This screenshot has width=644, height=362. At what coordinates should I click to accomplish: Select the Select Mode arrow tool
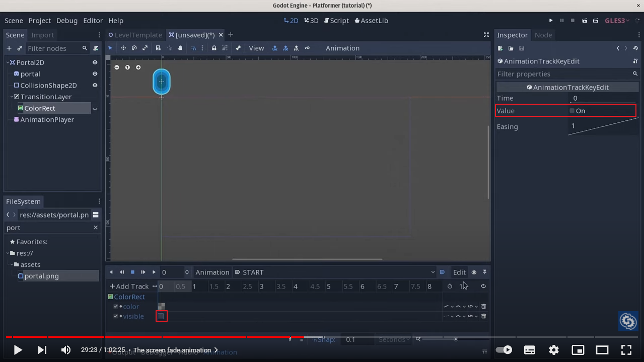(x=110, y=48)
